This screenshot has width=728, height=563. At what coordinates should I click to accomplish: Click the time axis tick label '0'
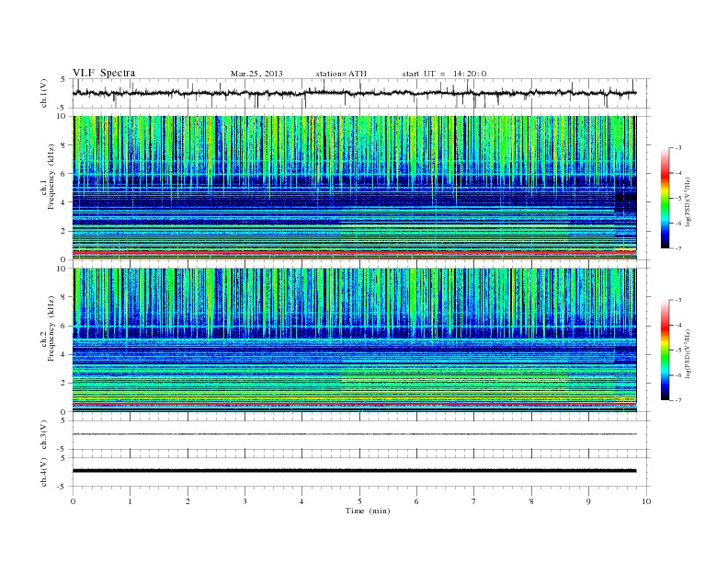[73, 501]
